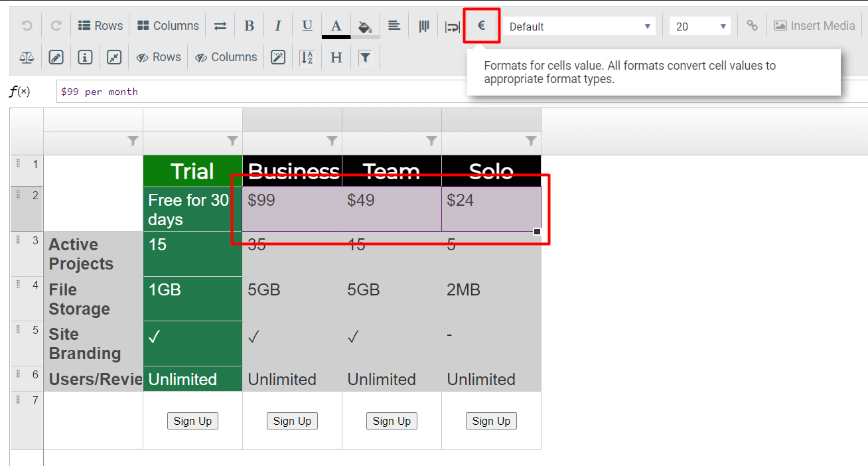Toggle underline formatting
868x466 pixels.
307,25
